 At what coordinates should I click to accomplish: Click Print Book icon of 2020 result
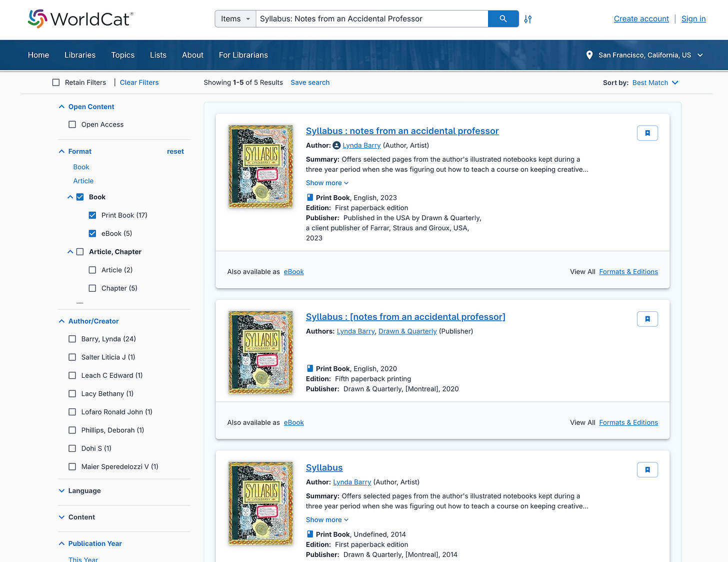pyautogui.click(x=310, y=368)
